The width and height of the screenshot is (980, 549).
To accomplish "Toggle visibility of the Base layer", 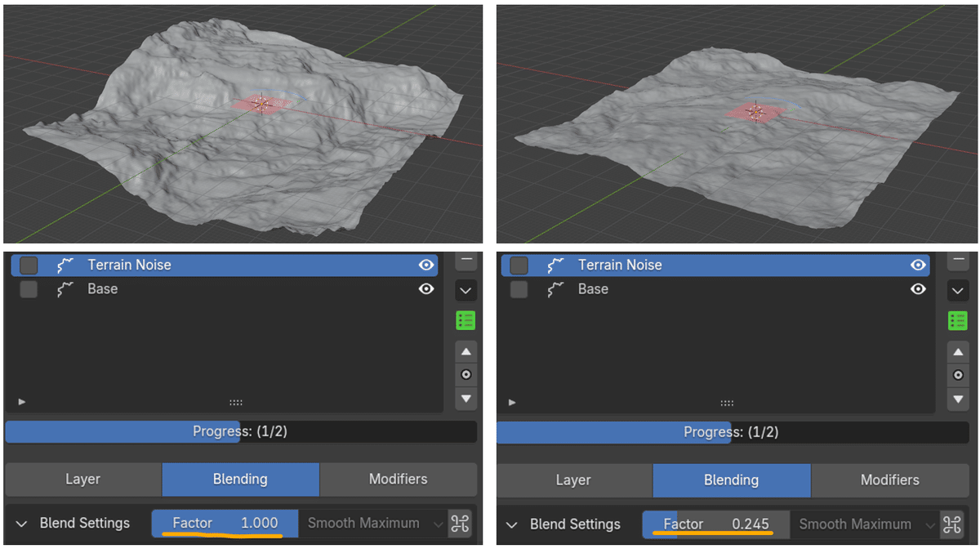I will 425,289.
